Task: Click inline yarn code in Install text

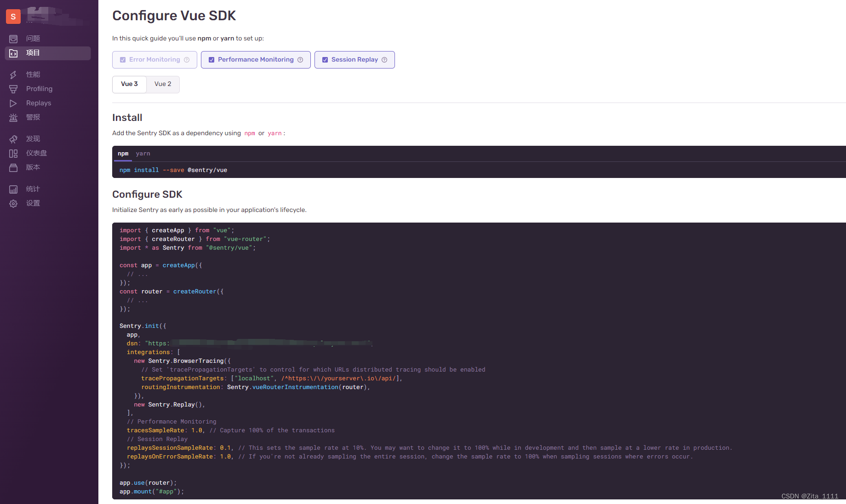Action: (274, 133)
